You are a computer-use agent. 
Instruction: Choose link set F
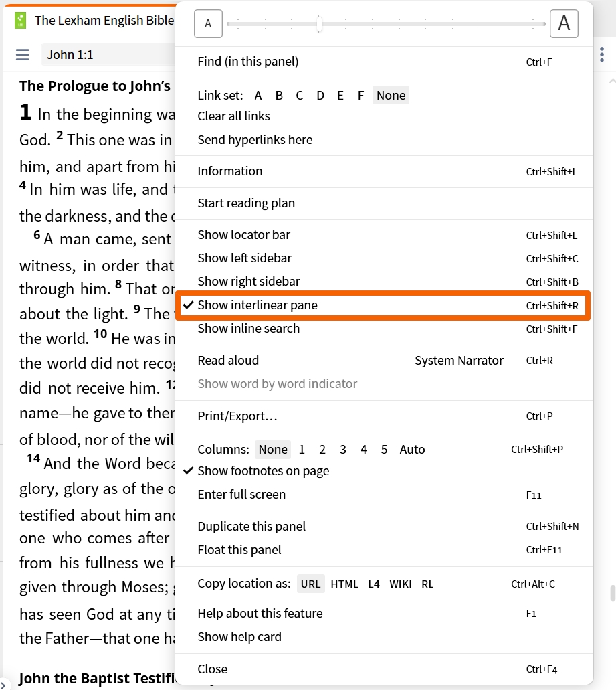click(x=361, y=96)
